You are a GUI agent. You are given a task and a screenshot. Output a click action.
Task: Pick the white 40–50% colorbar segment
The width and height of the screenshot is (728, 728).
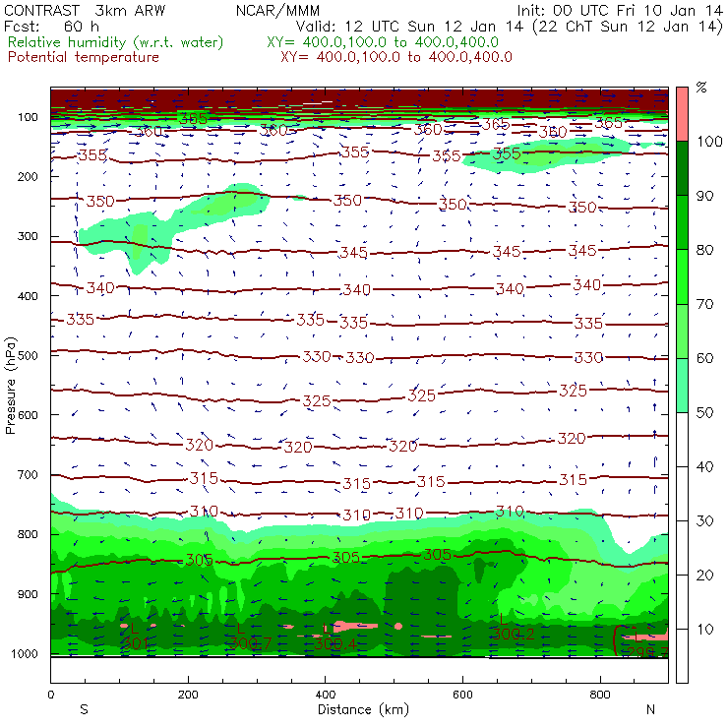tap(682, 439)
